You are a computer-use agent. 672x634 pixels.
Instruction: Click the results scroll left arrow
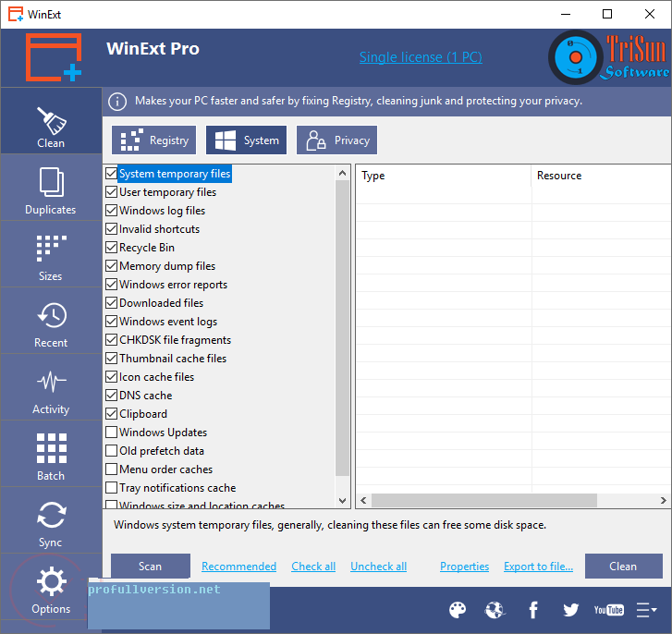(x=363, y=500)
